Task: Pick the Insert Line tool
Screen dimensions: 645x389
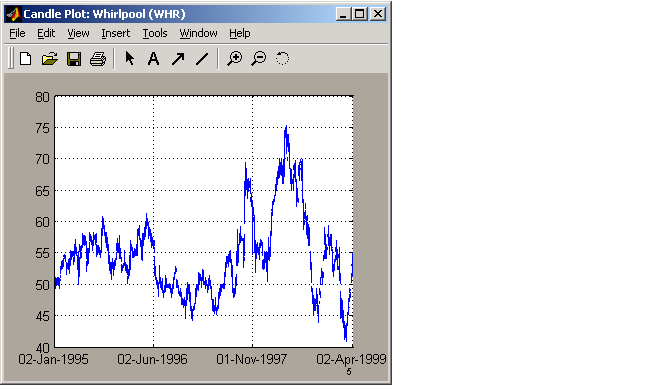Action: point(202,59)
